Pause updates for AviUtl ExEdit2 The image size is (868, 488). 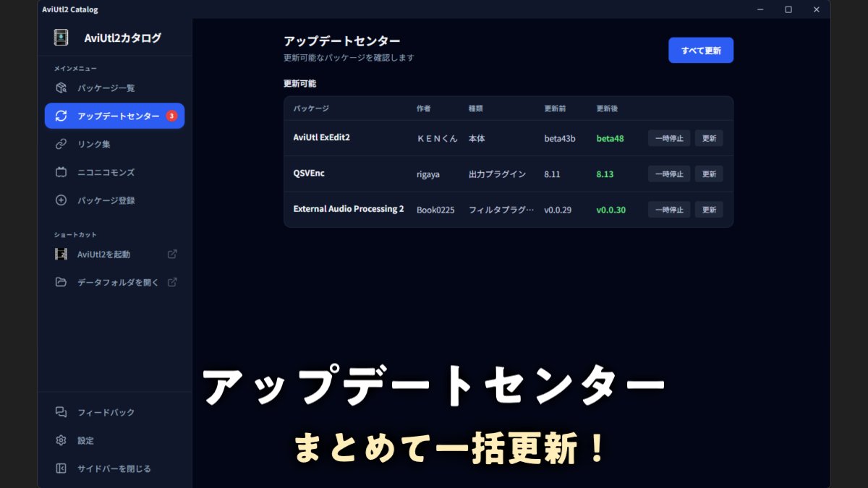[669, 138]
